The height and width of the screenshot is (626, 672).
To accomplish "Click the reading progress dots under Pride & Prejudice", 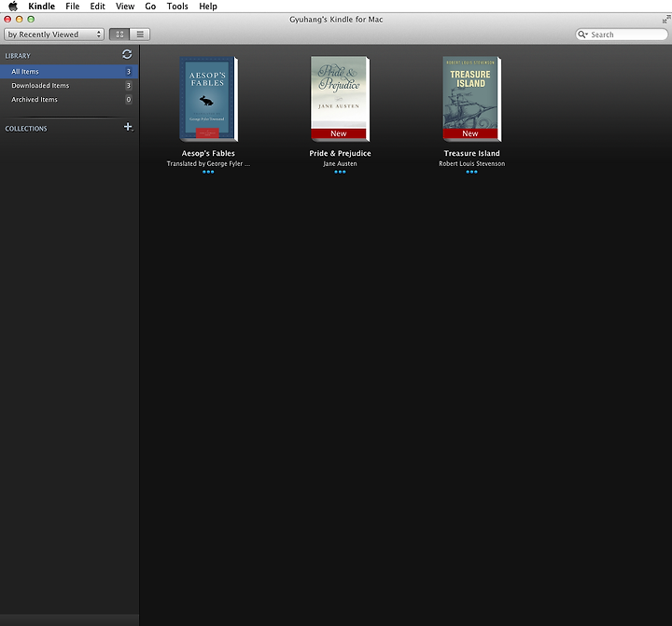I will 340,172.
